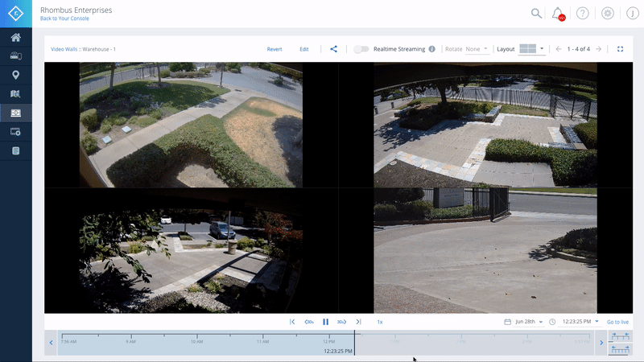Open the Layout grid dropdown

(x=531, y=49)
